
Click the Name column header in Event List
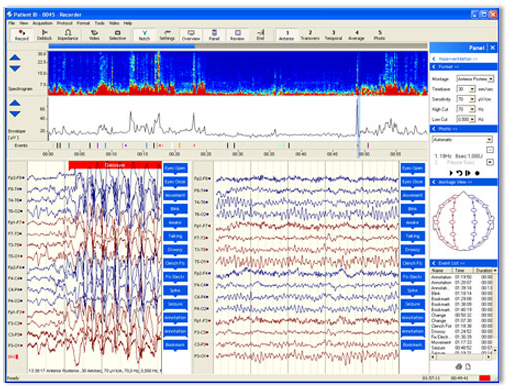[x=441, y=270]
